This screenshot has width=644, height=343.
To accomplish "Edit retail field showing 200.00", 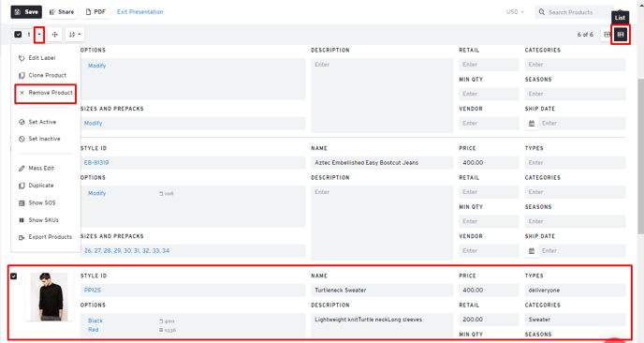I will pos(490,320).
